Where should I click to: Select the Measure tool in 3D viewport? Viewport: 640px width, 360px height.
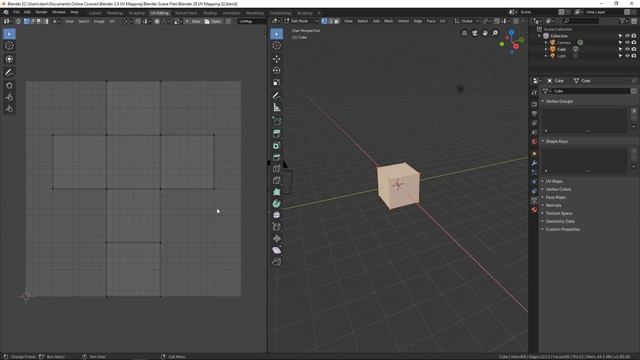276,108
